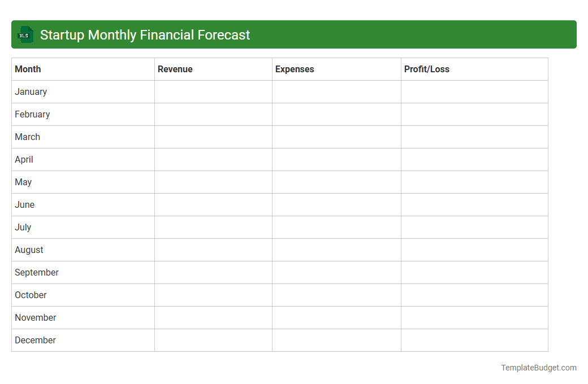The image size is (588, 384).
Task: Click the Revenue cell for October
Action: pyautogui.click(x=213, y=295)
